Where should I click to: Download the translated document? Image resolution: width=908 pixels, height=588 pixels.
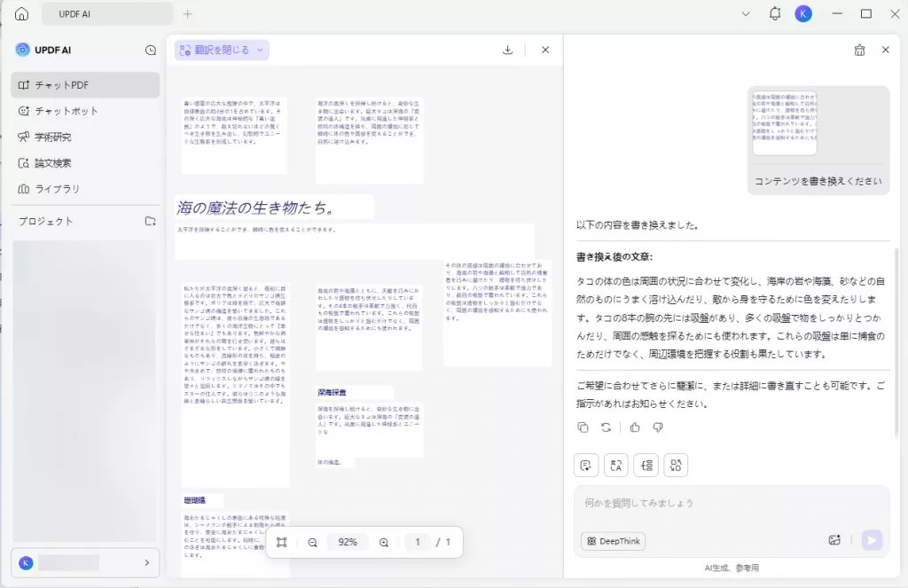point(507,50)
